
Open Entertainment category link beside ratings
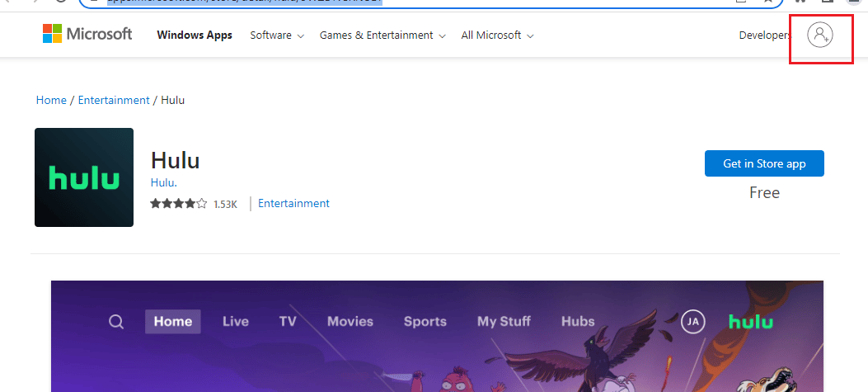(293, 203)
